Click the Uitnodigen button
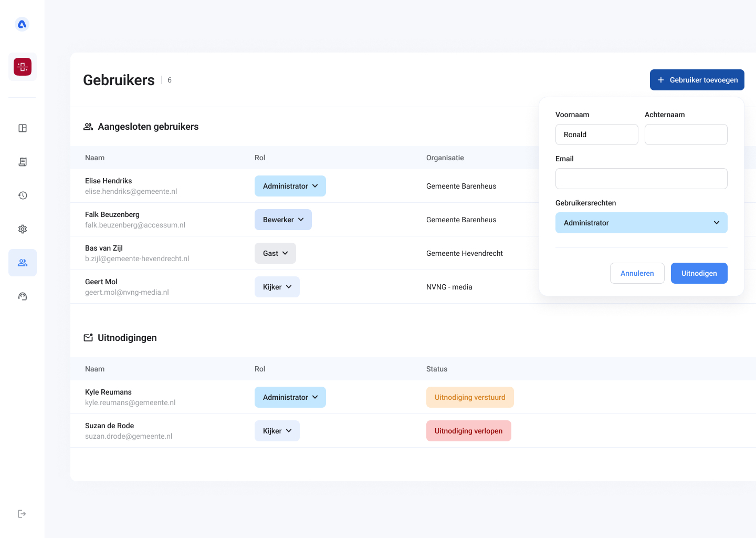 (x=699, y=273)
